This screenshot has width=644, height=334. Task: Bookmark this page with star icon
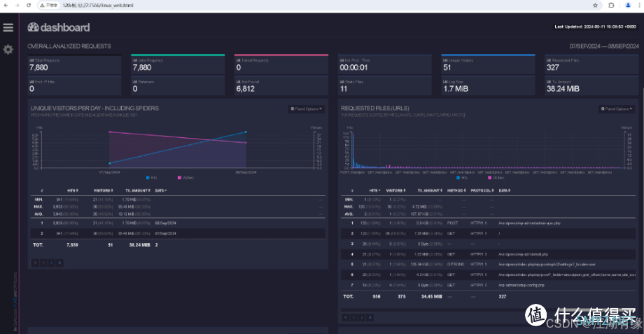click(x=595, y=6)
